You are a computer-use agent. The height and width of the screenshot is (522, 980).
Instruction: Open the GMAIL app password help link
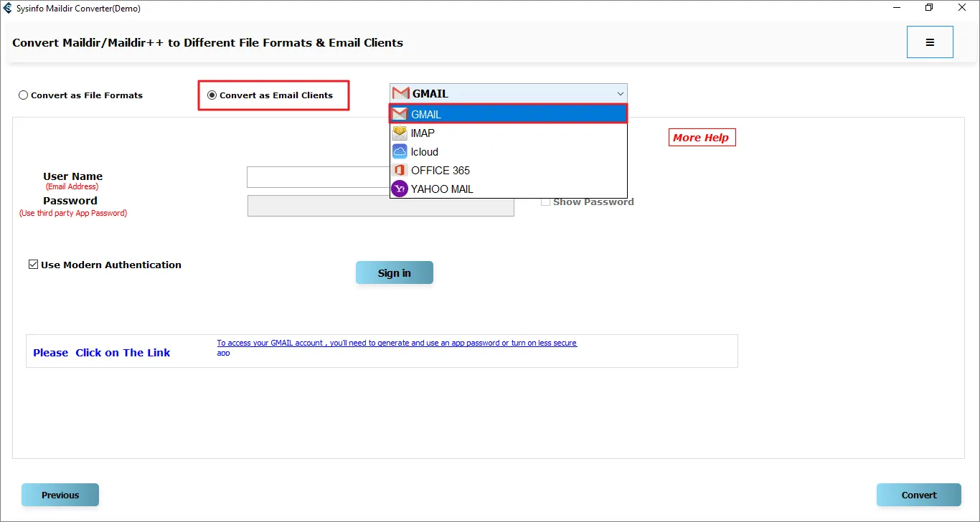pyautogui.click(x=397, y=343)
